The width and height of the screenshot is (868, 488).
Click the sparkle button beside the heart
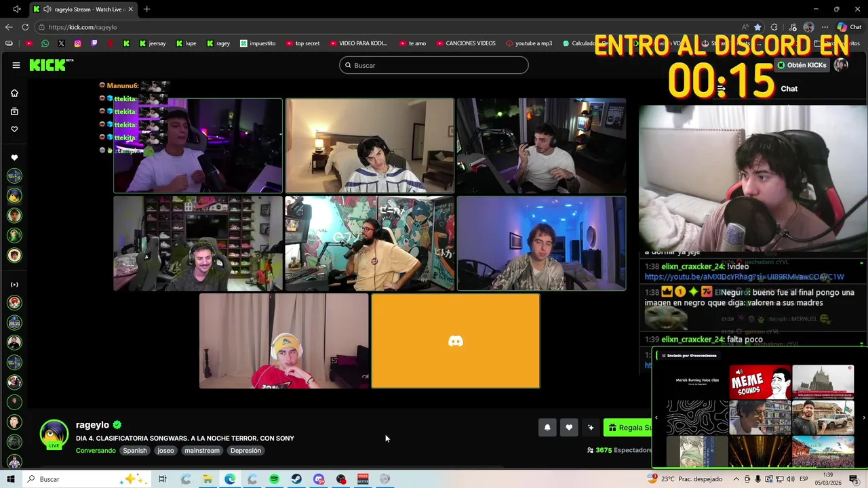591,428
